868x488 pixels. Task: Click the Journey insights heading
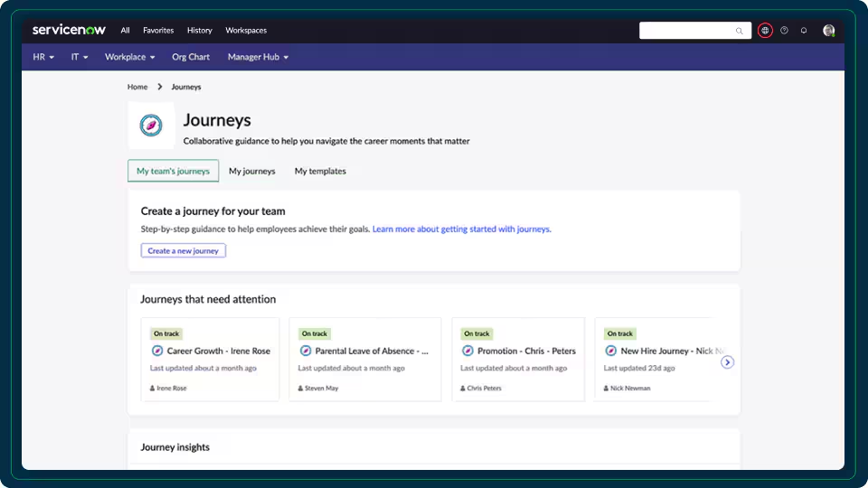pyautogui.click(x=175, y=447)
